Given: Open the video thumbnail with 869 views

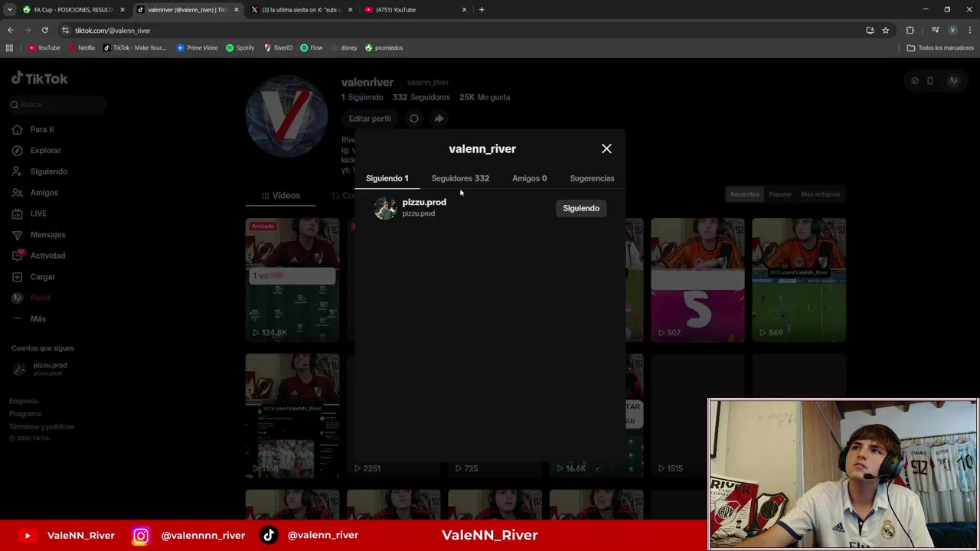Looking at the screenshot, I should (x=799, y=280).
